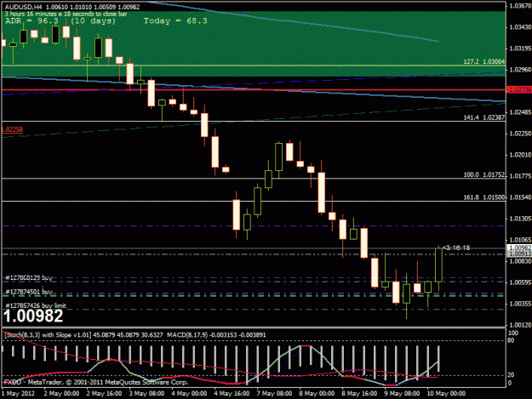Click the '8 May 16:00' time axis label
532x399 pixels.
(x=359, y=394)
